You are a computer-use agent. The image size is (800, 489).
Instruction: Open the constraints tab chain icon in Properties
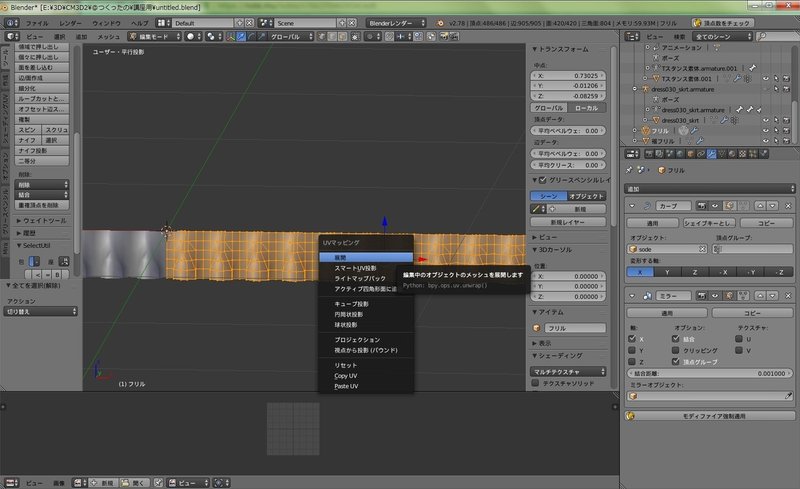[701, 154]
